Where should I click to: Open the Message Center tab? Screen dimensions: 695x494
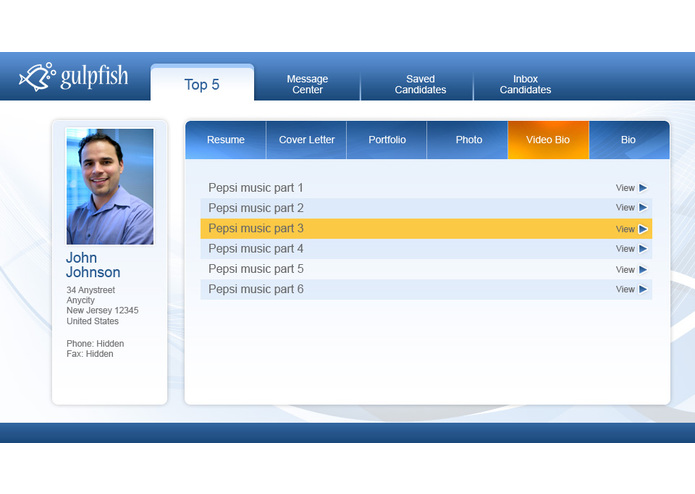tap(307, 84)
